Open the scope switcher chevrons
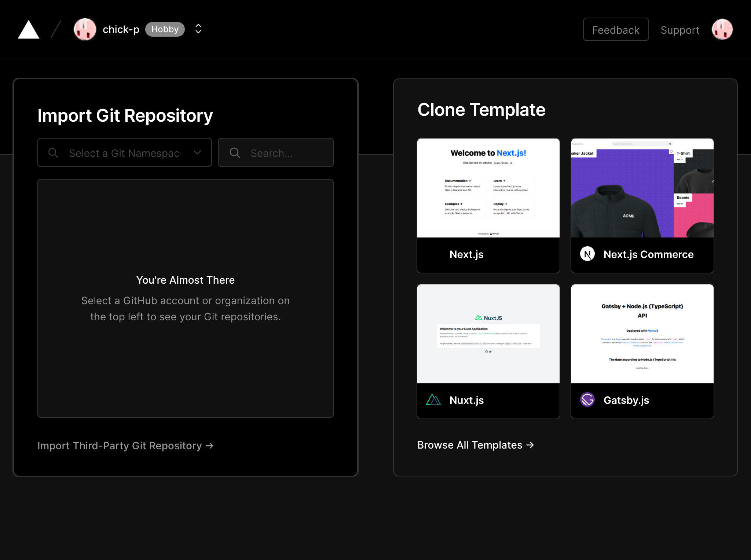Image resolution: width=751 pixels, height=560 pixels. (198, 29)
